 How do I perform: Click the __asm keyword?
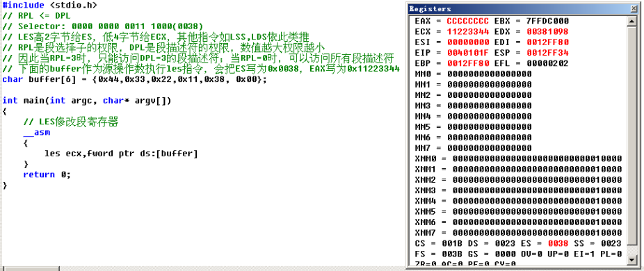[37, 132]
